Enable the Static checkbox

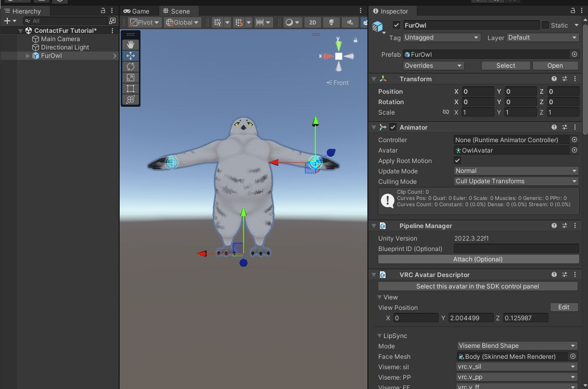(545, 25)
